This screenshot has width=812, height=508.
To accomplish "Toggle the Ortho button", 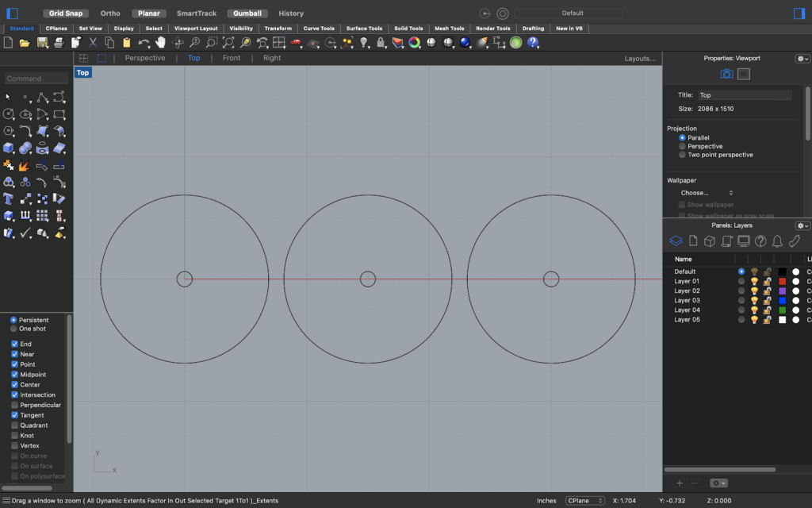I will click(110, 13).
